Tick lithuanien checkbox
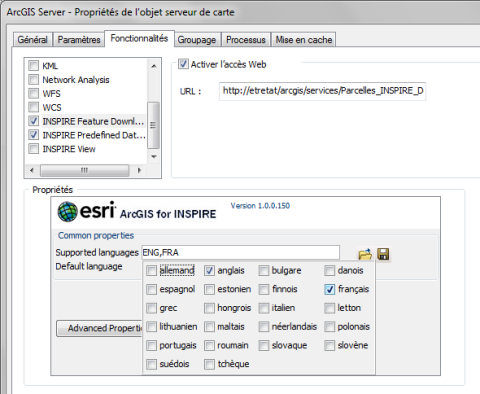Screen dimensions: 480x394 (151, 327)
